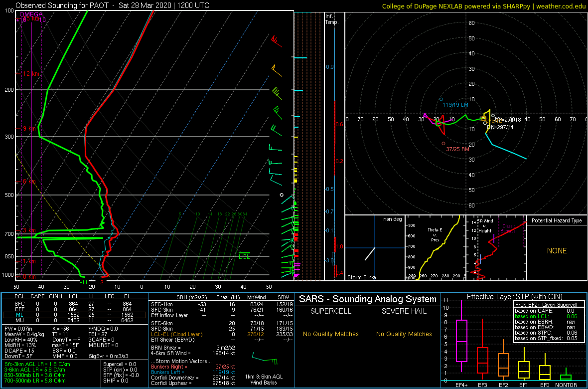Click the 6 km height label
The width and height of the screenshot is (588, 389).
coord(29,182)
